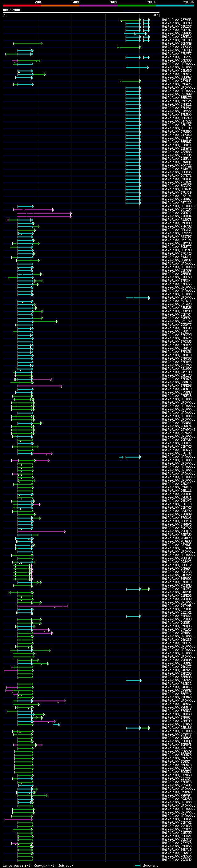
Task: Click the UniRef100_C5B4P6 entry
Action: [177, 84]
